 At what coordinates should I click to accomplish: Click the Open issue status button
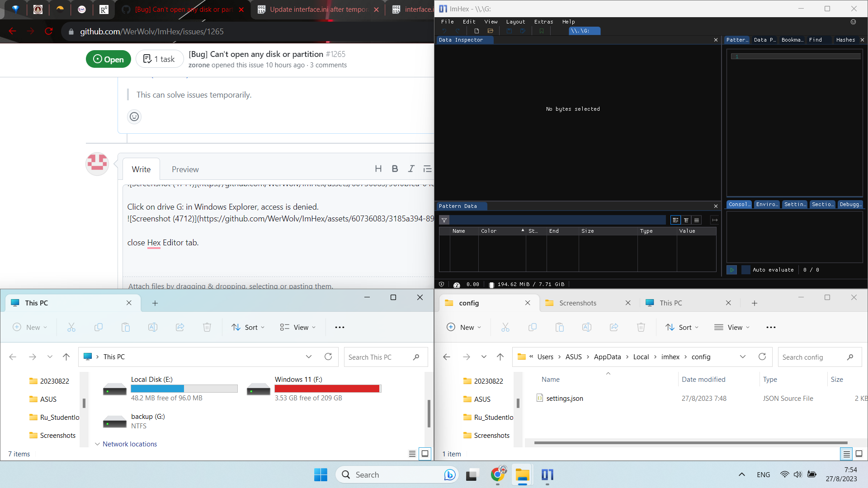(x=108, y=59)
